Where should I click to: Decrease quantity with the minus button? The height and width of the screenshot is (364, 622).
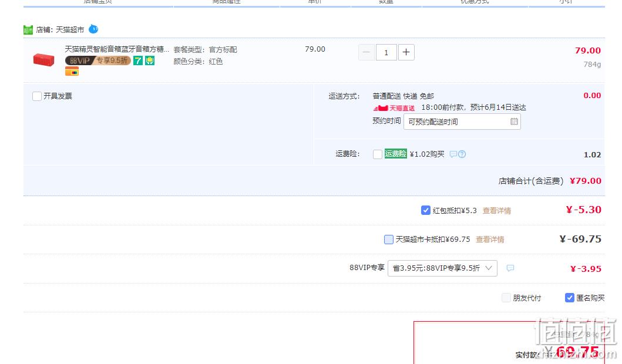366,52
